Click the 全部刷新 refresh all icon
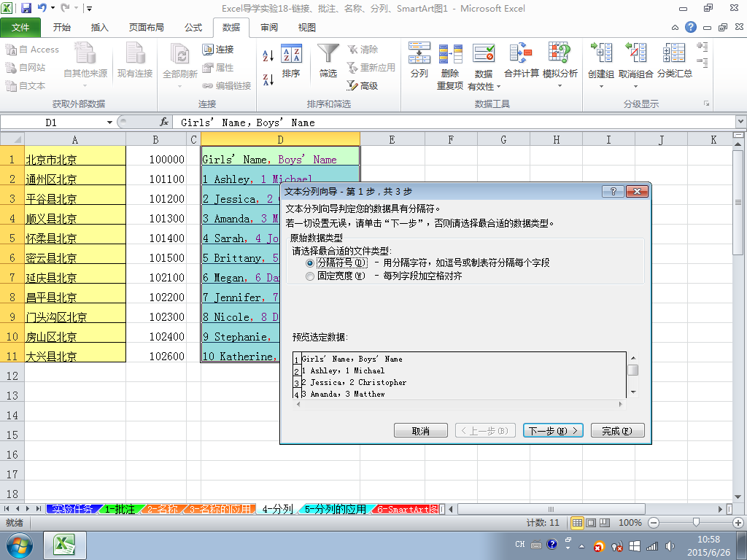The width and height of the screenshot is (747, 560). 179,53
